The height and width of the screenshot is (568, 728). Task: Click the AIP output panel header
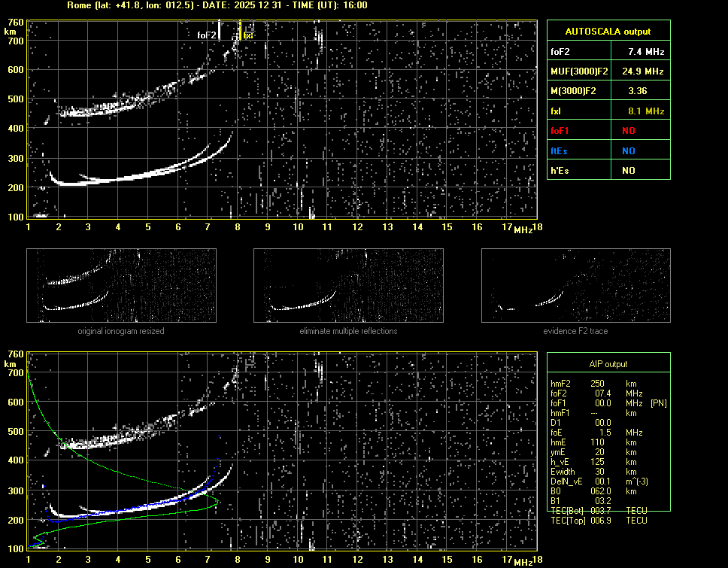pos(608,364)
